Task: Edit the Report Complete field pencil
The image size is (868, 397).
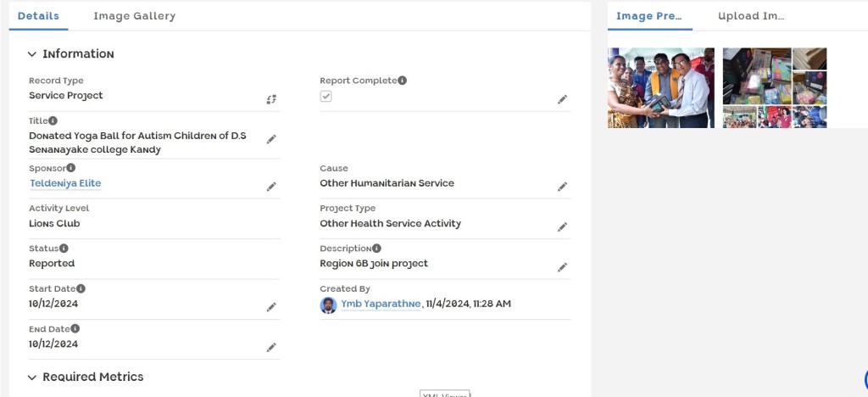Action: [563, 99]
